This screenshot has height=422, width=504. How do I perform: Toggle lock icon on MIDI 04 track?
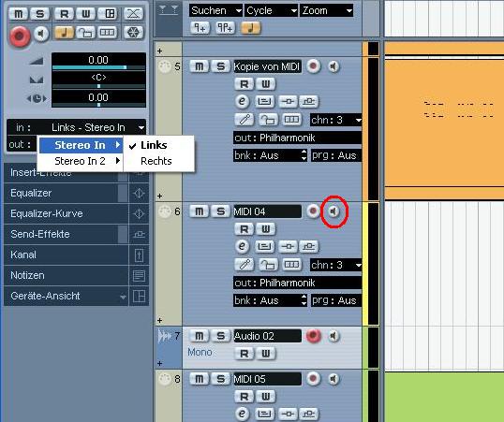tap(268, 265)
